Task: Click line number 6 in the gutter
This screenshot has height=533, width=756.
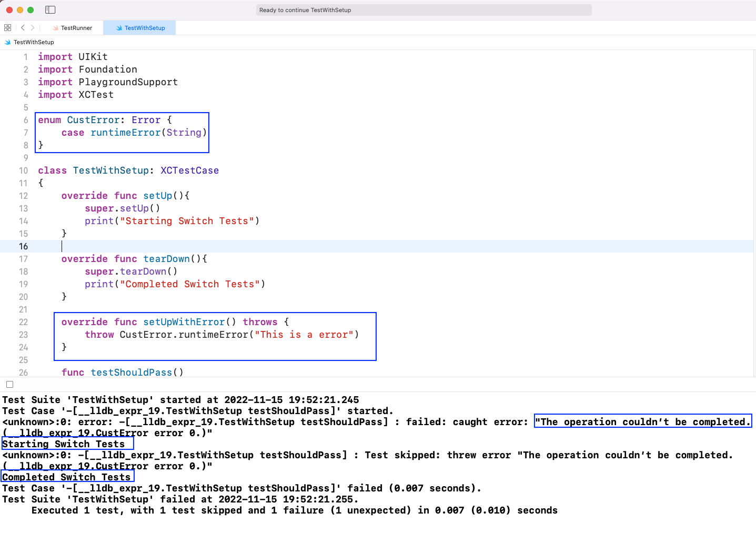Action: 26,120
